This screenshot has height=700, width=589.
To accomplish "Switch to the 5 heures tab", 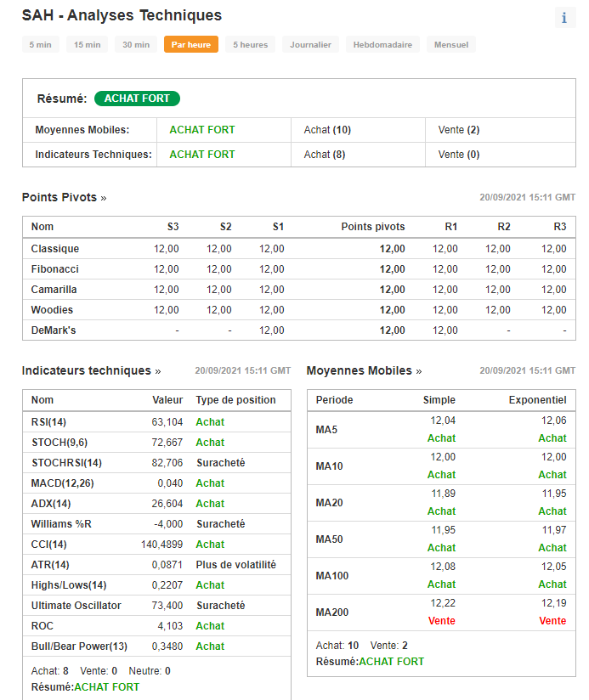I will click(x=251, y=45).
